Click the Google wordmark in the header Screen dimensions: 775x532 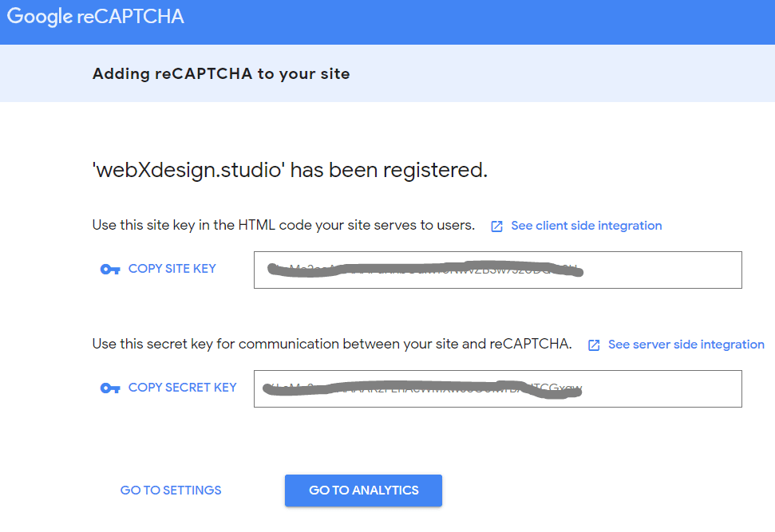[40, 17]
